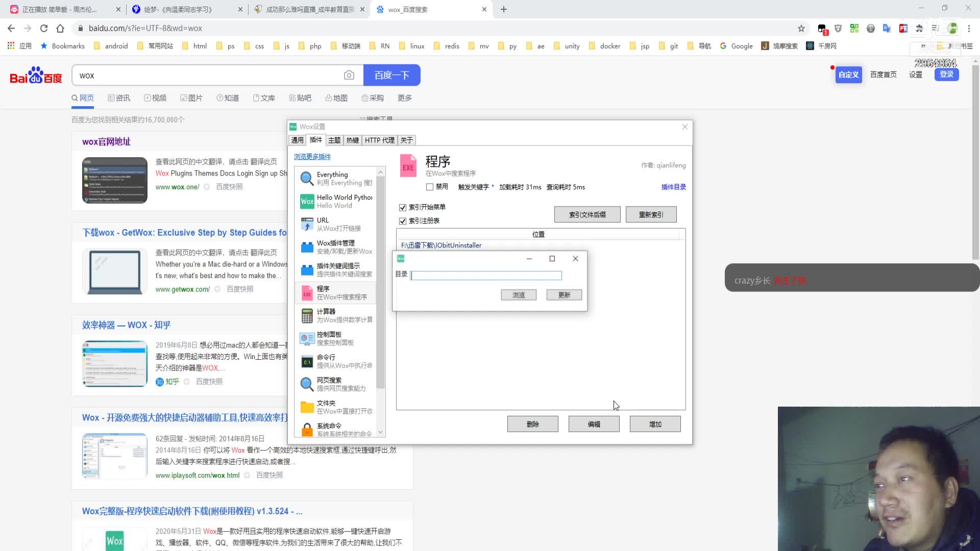Open the 千房网 bookmark
Viewport: 980px width, 551px height.
[x=821, y=46]
